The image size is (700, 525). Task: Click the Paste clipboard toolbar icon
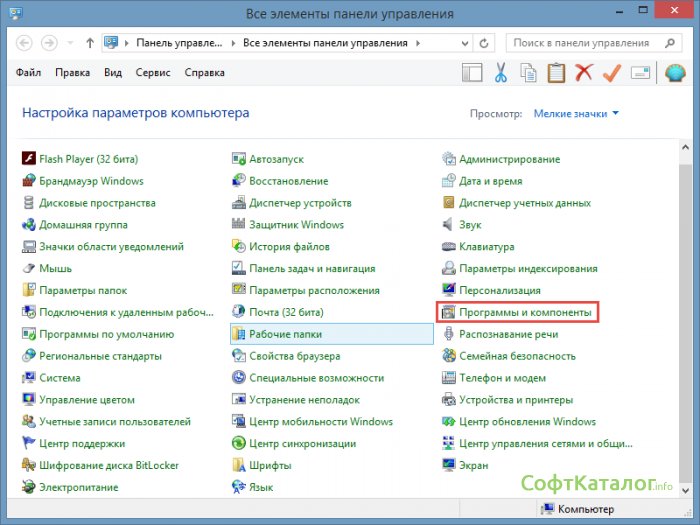tap(557, 73)
